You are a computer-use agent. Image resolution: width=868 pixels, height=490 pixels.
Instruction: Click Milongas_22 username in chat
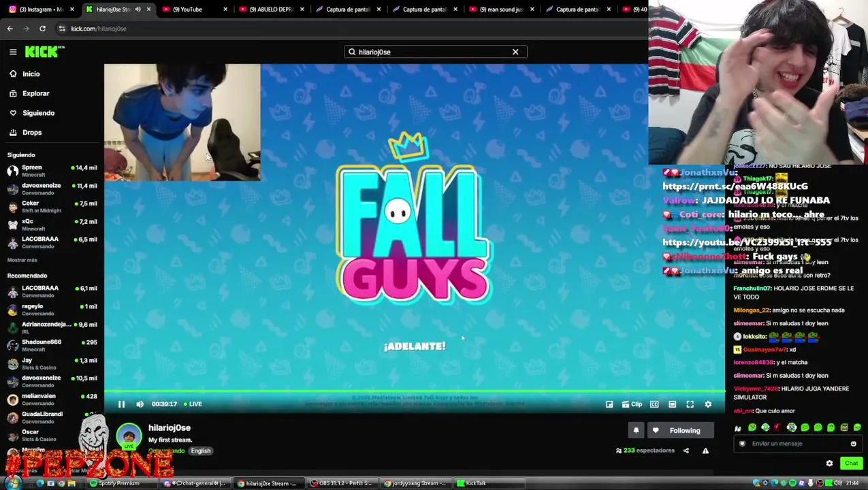[x=752, y=310]
